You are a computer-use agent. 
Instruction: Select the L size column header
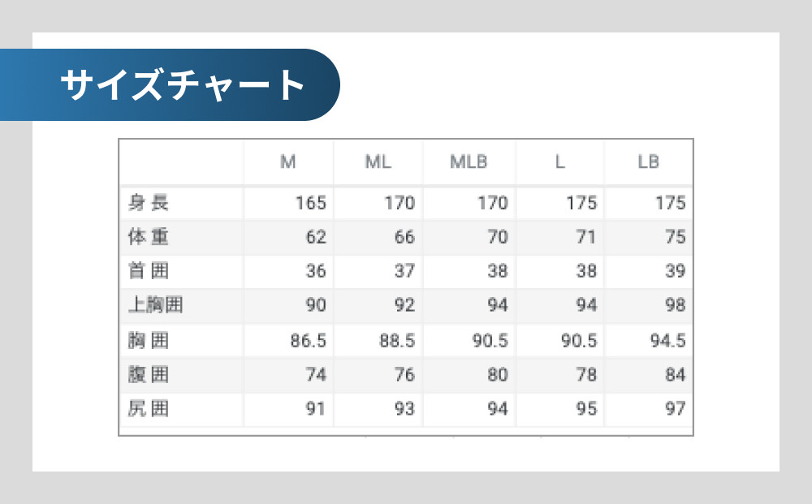click(559, 162)
